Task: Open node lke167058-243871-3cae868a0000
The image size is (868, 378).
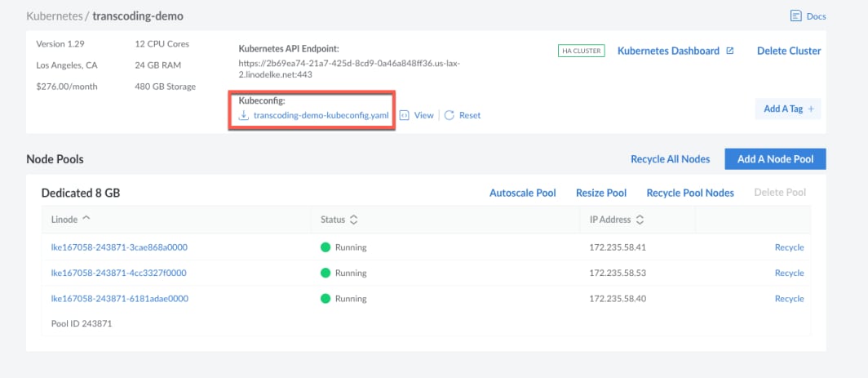Action: 119,247
